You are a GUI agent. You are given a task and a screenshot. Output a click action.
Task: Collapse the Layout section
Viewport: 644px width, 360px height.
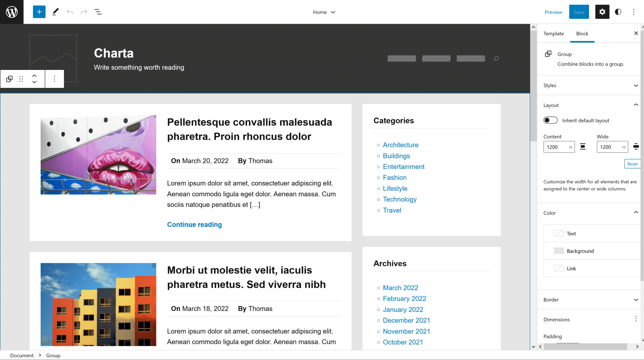(x=636, y=105)
